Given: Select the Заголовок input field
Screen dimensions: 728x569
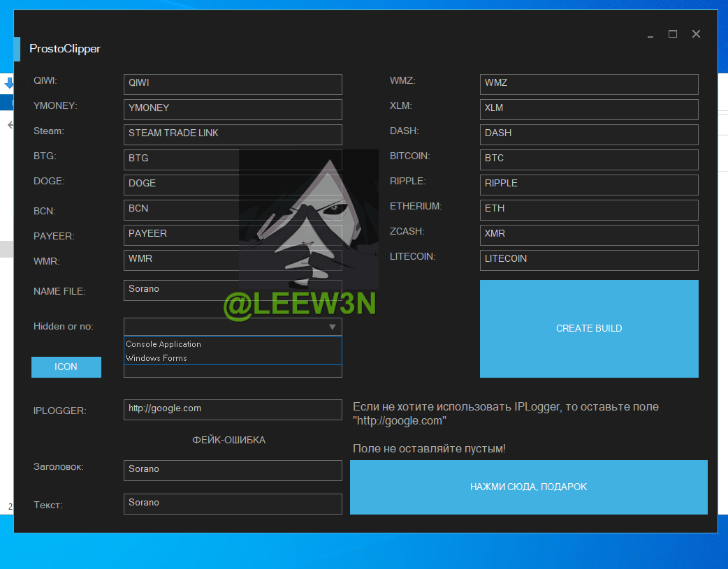Looking at the screenshot, I should click(x=233, y=471).
